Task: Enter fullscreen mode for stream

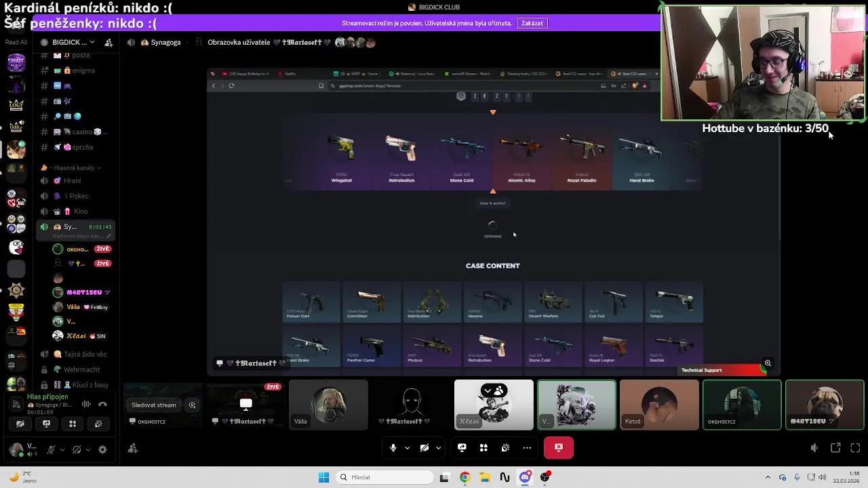Action: [855, 448]
